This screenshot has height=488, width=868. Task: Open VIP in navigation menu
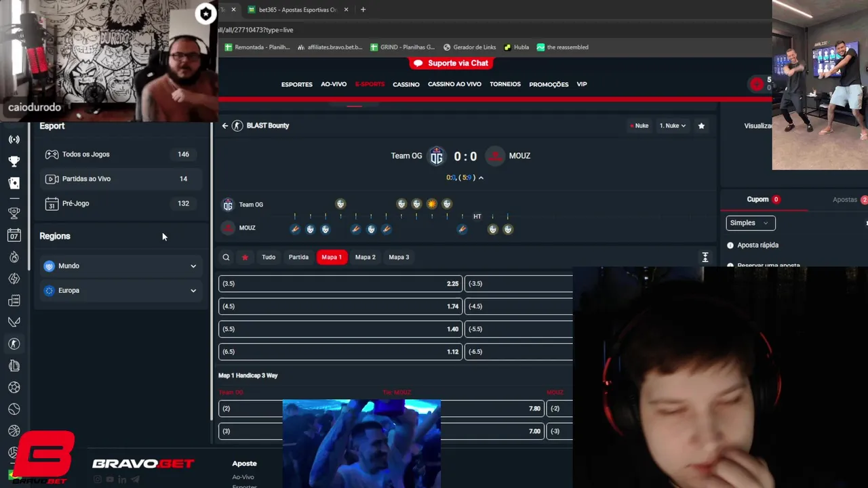pyautogui.click(x=582, y=84)
